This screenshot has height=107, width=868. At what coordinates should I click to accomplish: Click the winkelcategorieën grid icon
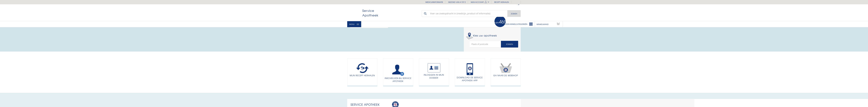(531, 24)
